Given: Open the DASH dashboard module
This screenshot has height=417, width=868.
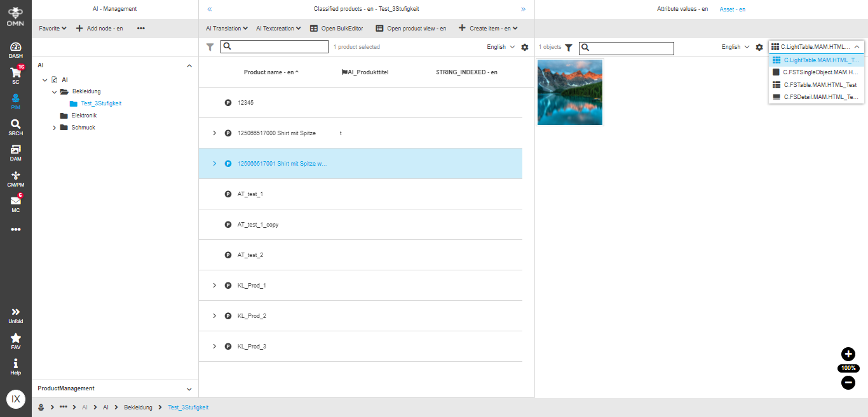Looking at the screenshot, I should 15,48.
